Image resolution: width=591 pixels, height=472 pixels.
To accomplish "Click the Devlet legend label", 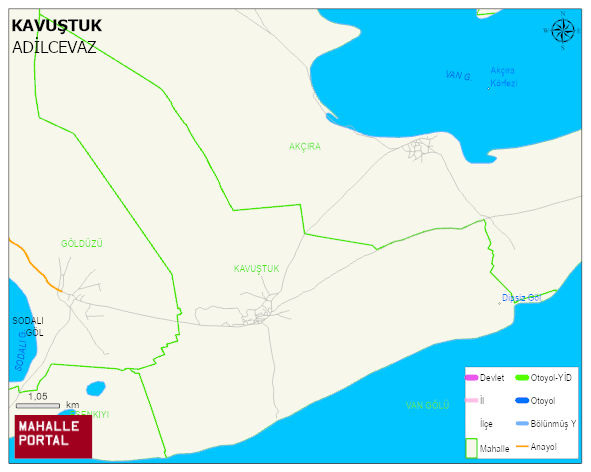I will point(492,378).
